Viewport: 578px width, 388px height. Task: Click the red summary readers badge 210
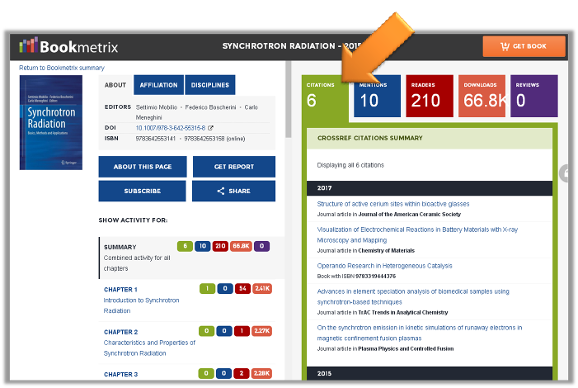220,246
